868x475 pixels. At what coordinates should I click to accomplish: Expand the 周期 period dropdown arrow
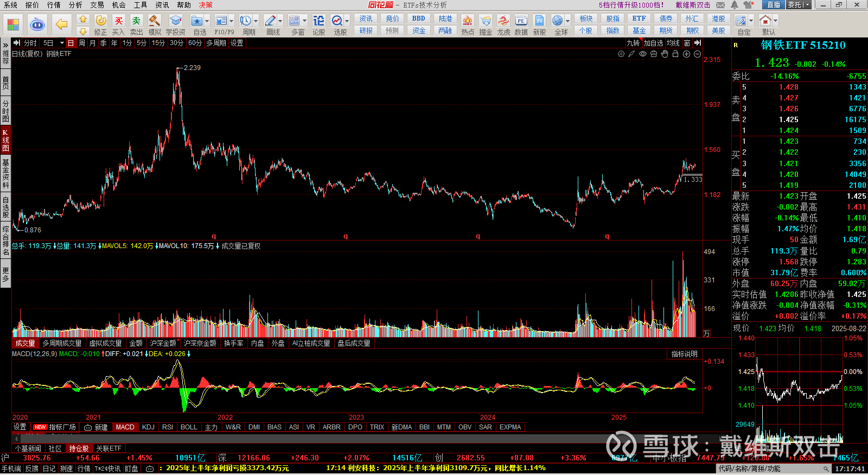[x=256, y=21]
